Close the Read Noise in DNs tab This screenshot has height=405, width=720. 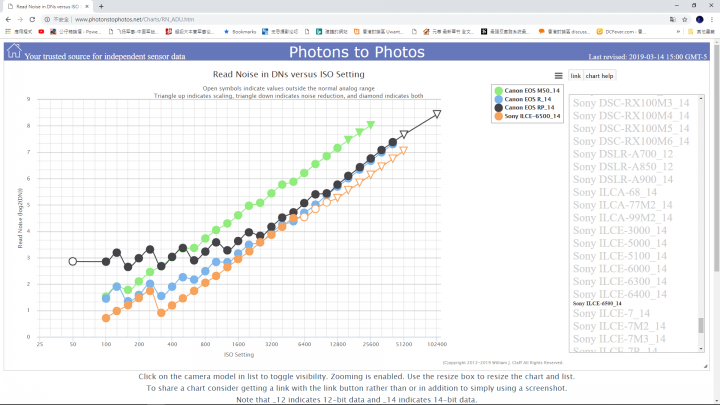[x=87, y=6]
